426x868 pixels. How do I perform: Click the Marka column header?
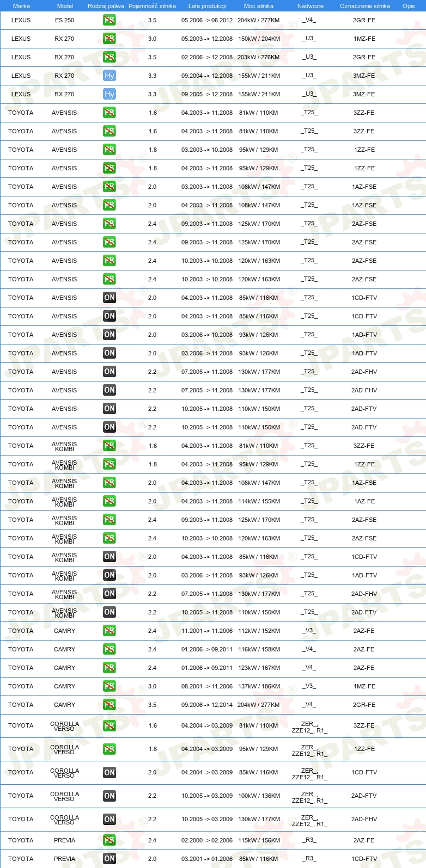21,6
